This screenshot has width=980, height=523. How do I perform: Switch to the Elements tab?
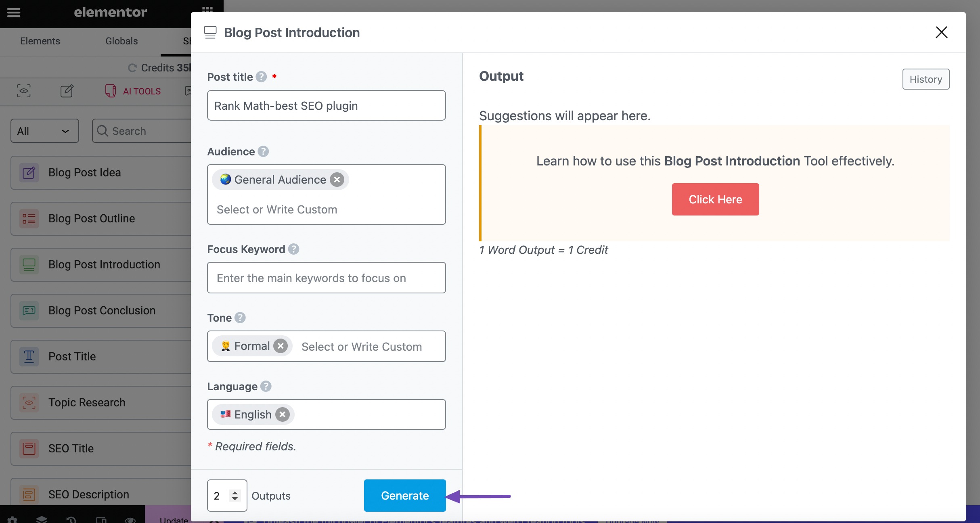40,41
